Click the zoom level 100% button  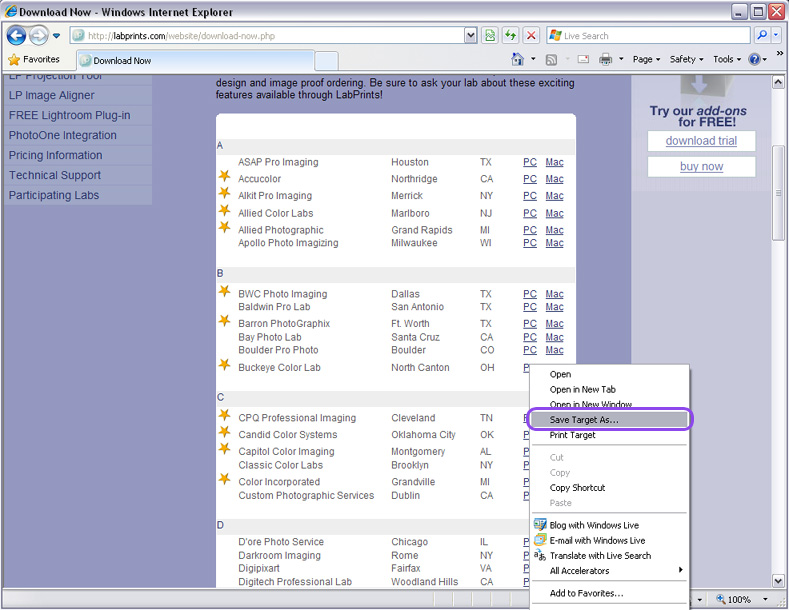click(735, 599)
